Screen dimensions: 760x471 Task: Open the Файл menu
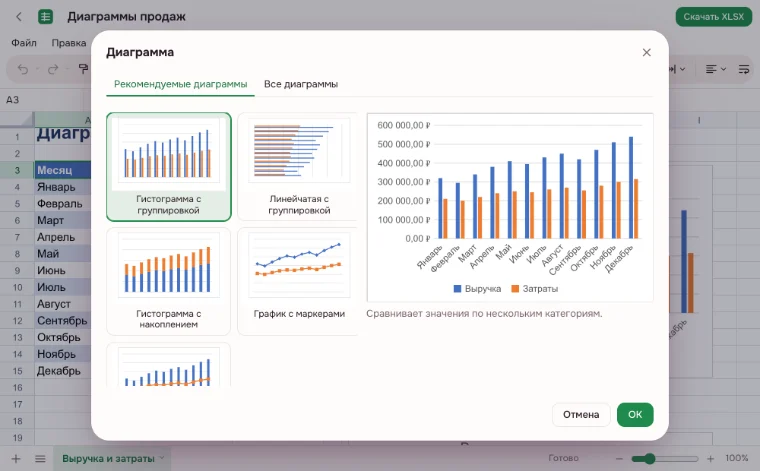click(x=24, y=43)
